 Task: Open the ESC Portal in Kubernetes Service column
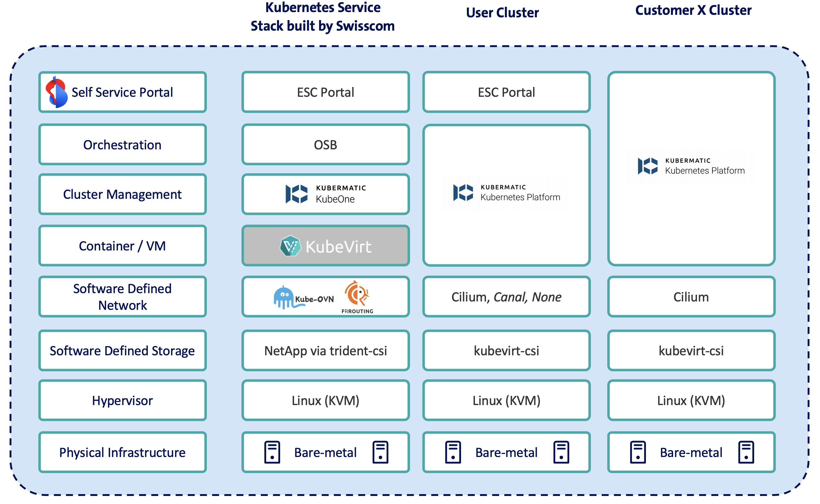pos(325,92)
